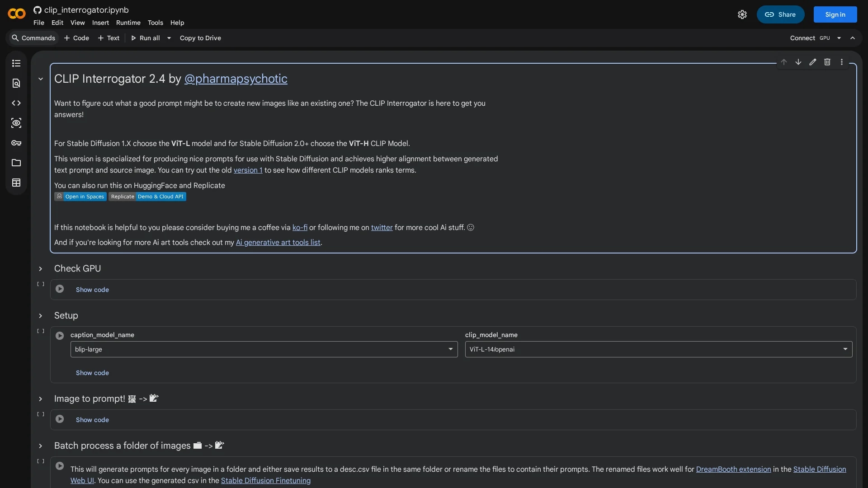Collapse the header toolbar with chevron
The width and height of the screenshot is (868, 488).
tap(853, 38)
